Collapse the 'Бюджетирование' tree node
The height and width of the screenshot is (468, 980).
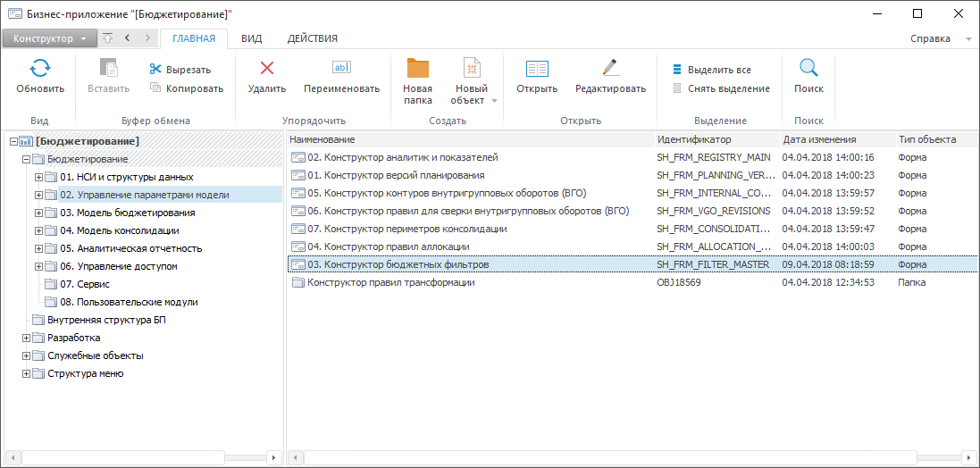27,159
